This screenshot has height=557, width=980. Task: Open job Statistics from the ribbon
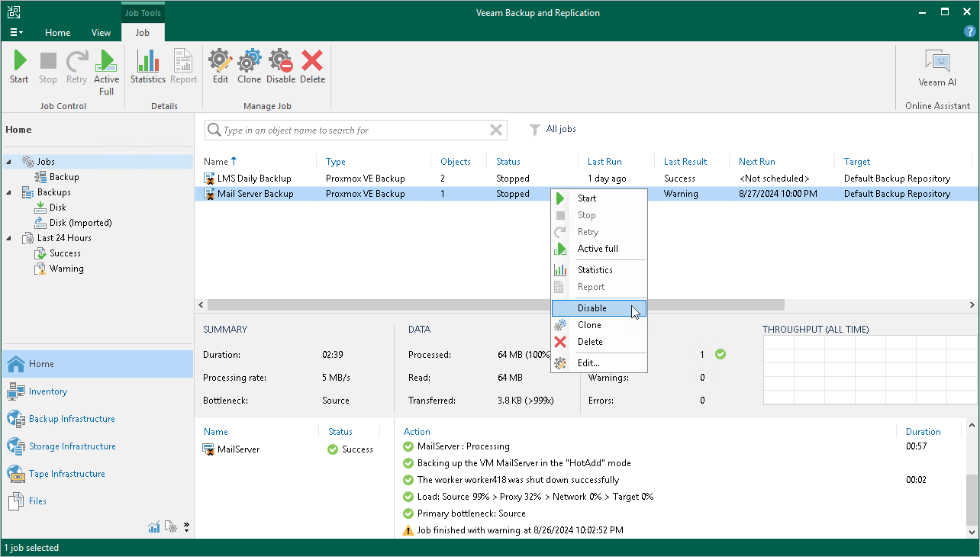pos(147,66)
